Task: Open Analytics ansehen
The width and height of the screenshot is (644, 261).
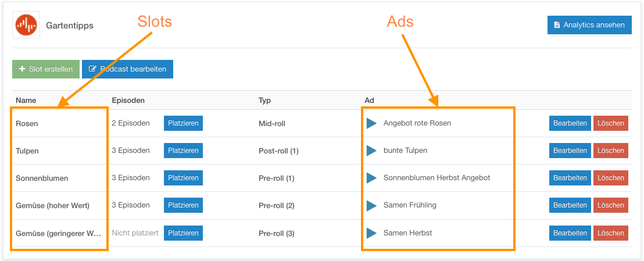Action: (589, 24)
